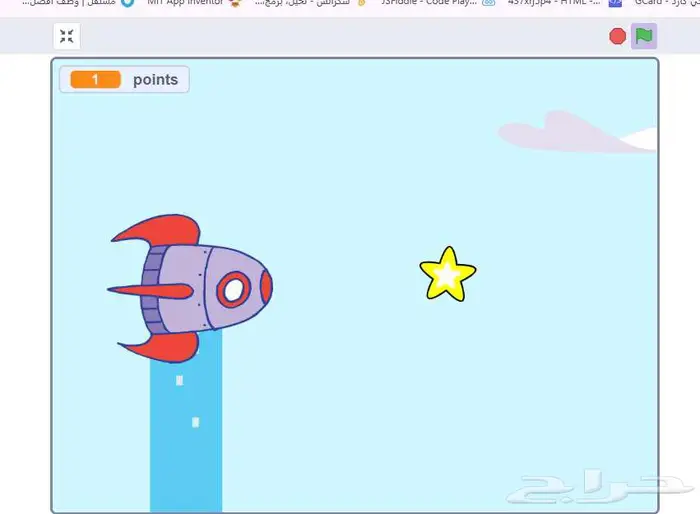
Task: Open the 437xrj3p4 - HTML bookmark
Action: [564, 3]
